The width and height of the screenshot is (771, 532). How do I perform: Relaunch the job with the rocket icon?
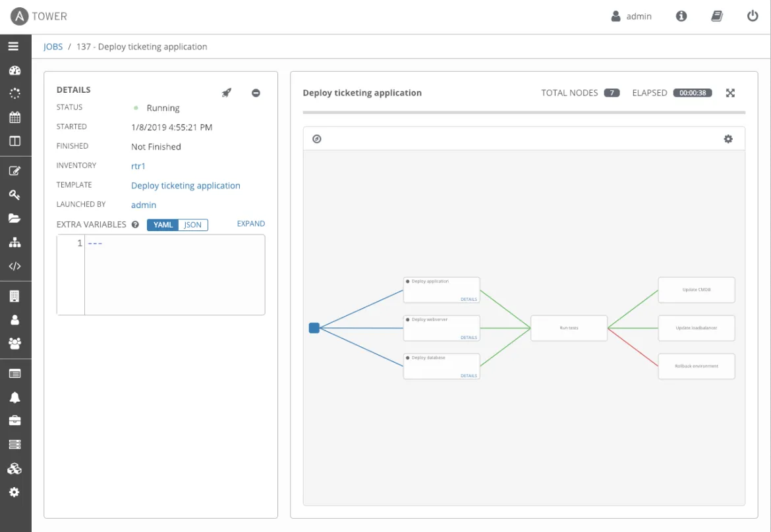(226, 93)
